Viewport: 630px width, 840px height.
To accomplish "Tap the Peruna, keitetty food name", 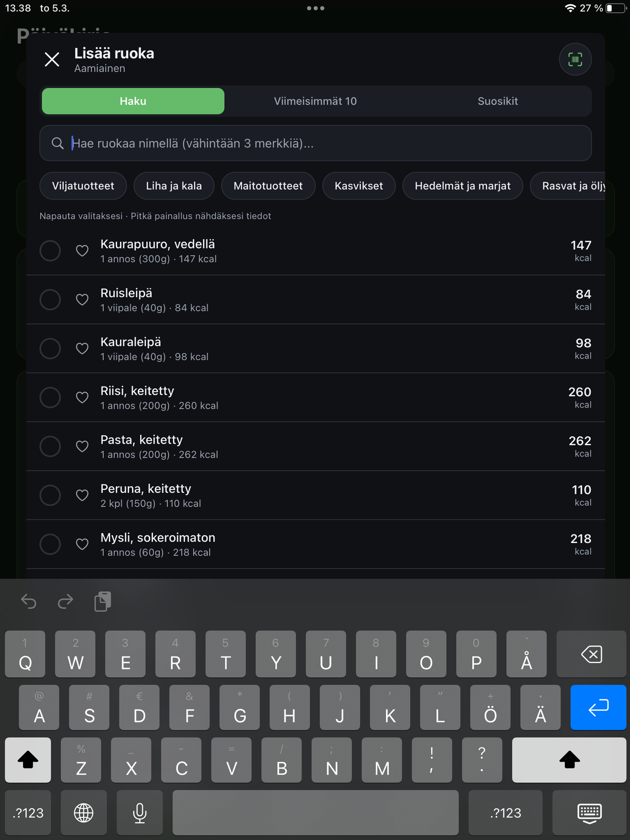I will click(146, 489).
